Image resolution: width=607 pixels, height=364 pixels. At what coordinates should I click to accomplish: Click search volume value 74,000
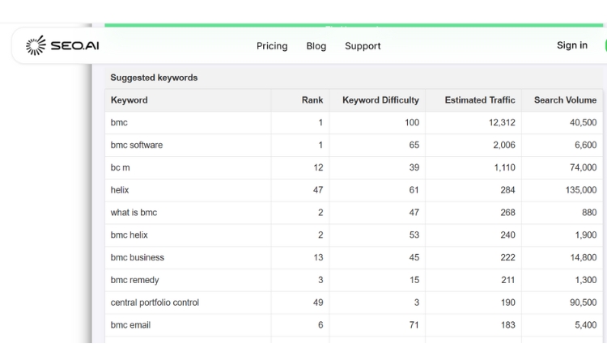583,167
